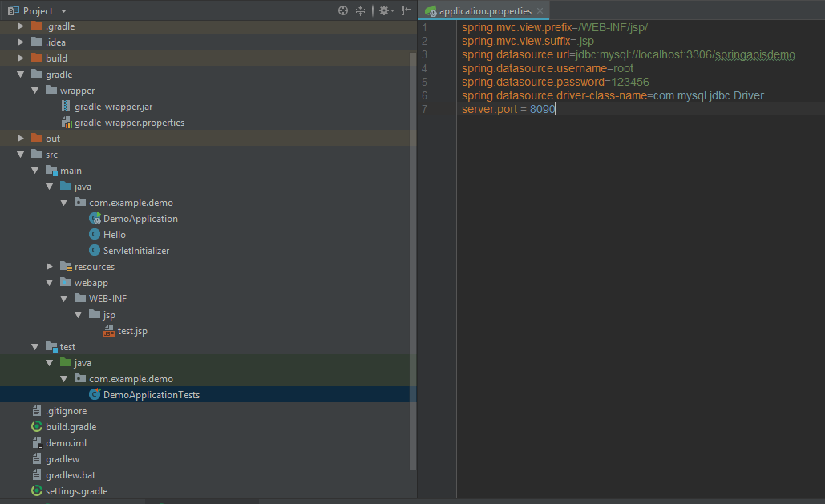Switch to the application.properties tab
The height and width of the screenshot is (504, 825).
pyautogui.click(x=484, y=11)
